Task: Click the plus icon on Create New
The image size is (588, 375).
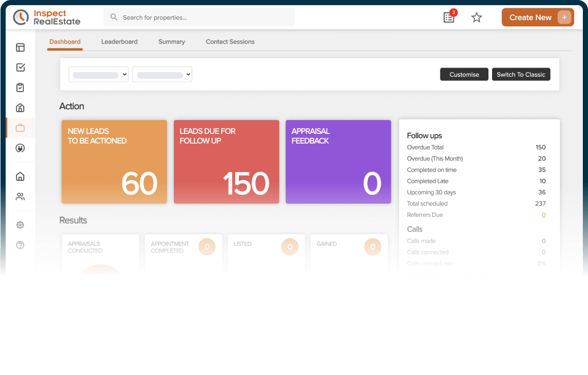Action: point(564,17)
